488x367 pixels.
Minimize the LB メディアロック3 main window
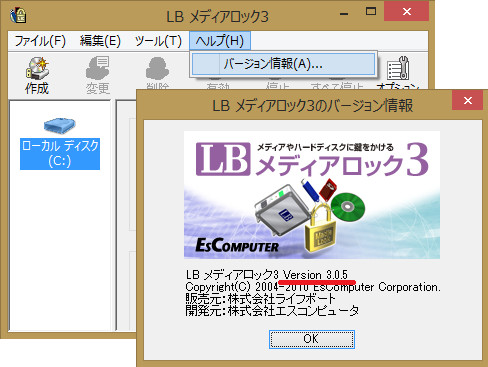[345, 13]
